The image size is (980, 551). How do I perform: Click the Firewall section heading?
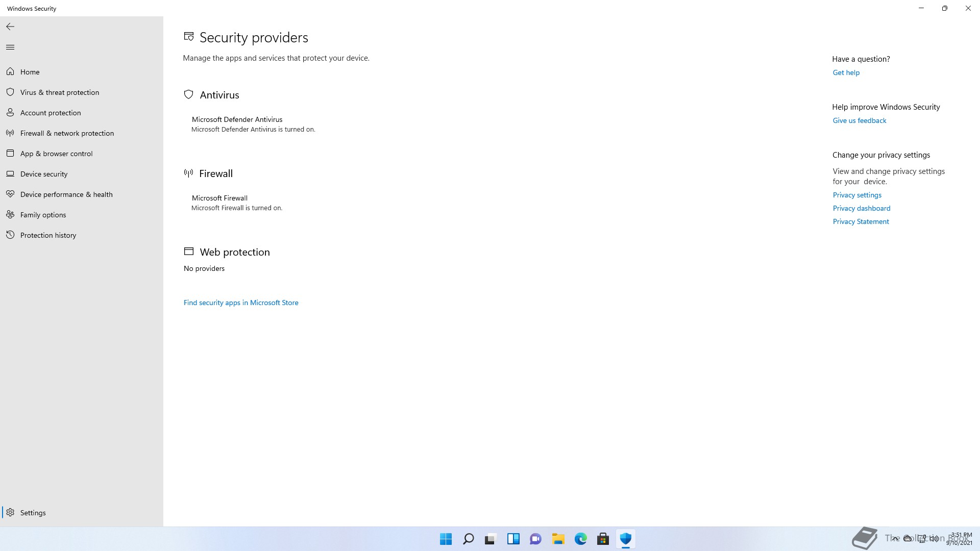(216, 173)
